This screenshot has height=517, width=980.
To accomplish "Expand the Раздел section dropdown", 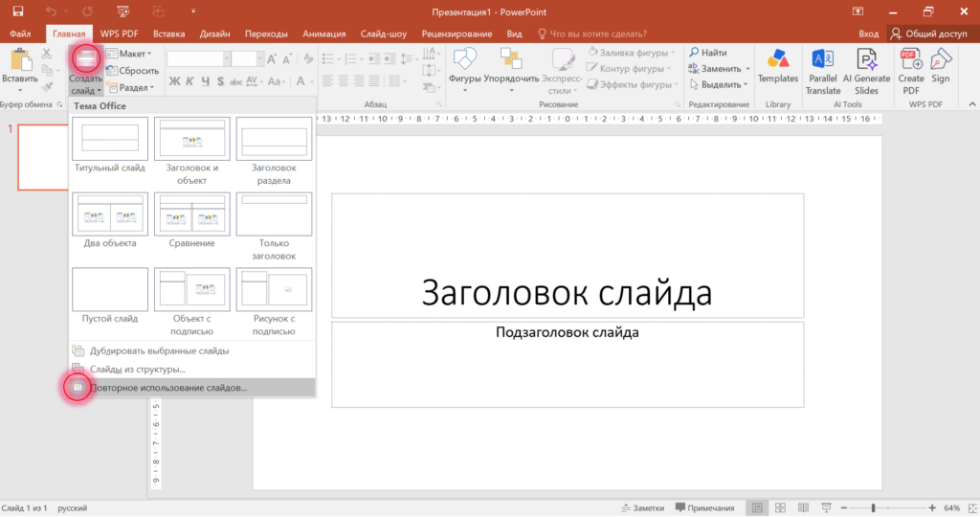I will (x=130, y=87).
